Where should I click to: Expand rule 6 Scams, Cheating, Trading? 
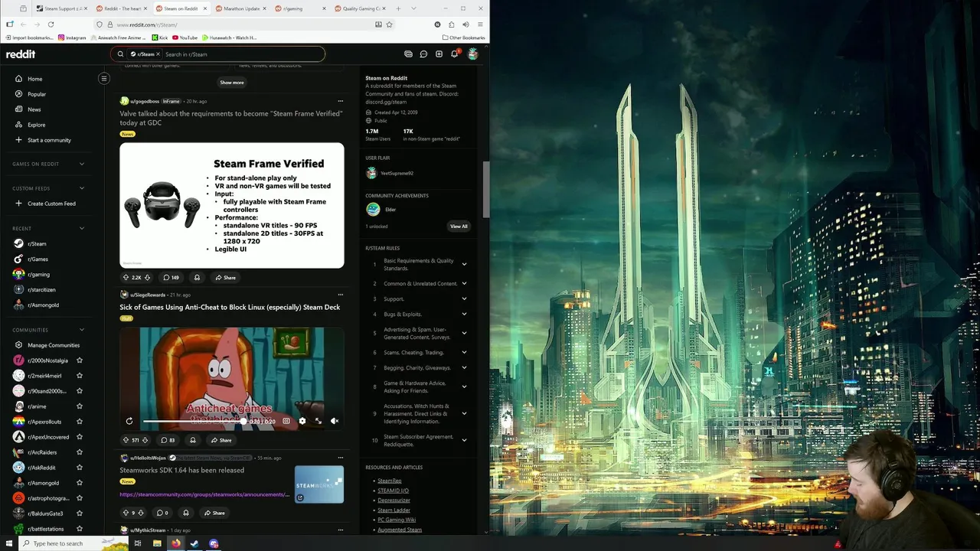coord(464,352)
